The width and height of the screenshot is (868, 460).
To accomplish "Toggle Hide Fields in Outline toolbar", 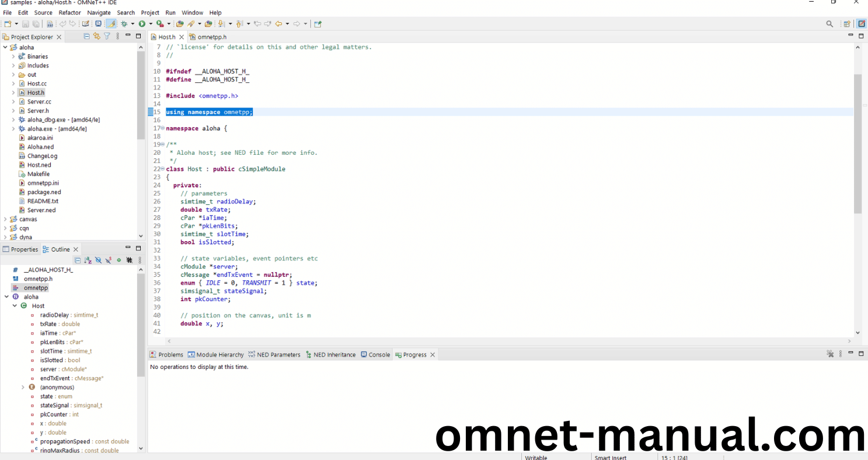I will (x=98, y=260).
